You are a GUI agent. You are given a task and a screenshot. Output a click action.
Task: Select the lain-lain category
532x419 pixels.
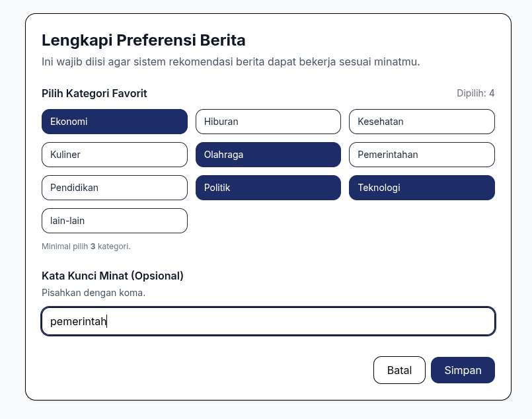[115, 221]
